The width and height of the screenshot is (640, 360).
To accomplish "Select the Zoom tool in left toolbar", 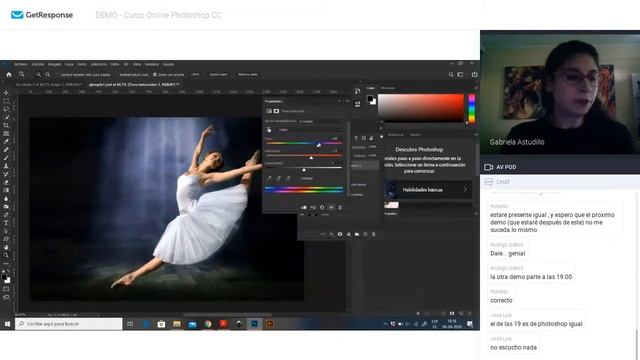I will point(6,256).
